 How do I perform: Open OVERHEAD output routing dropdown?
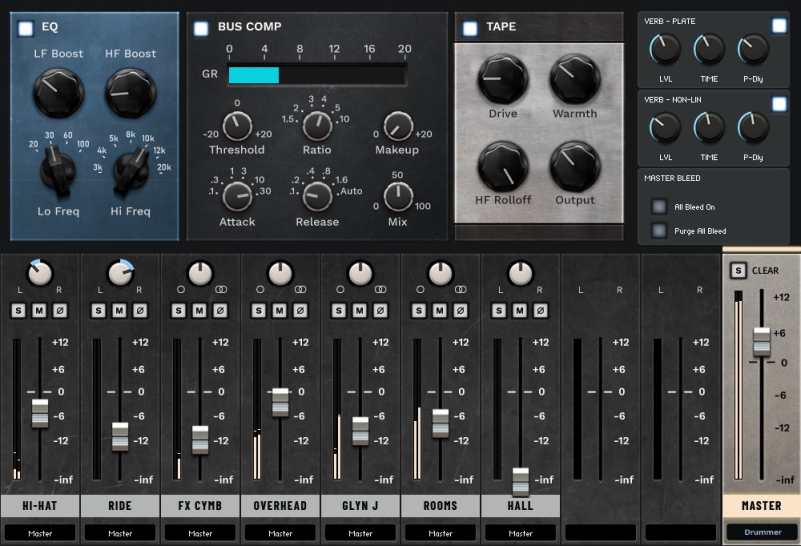pos(280,533)
